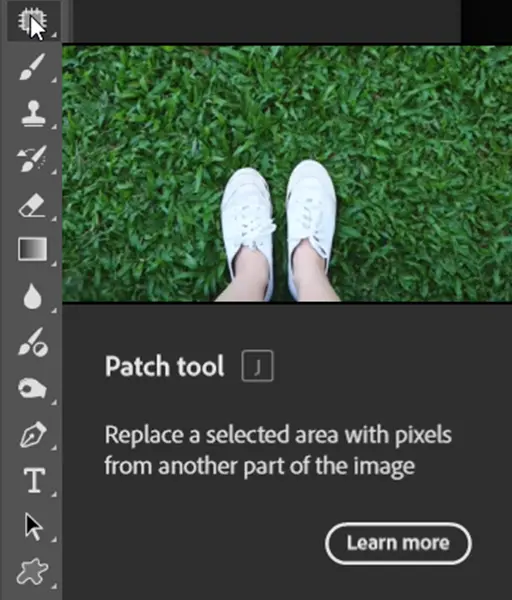Select the Pen tool
This screenshot has height=600, width=512.
click(33, 434)
